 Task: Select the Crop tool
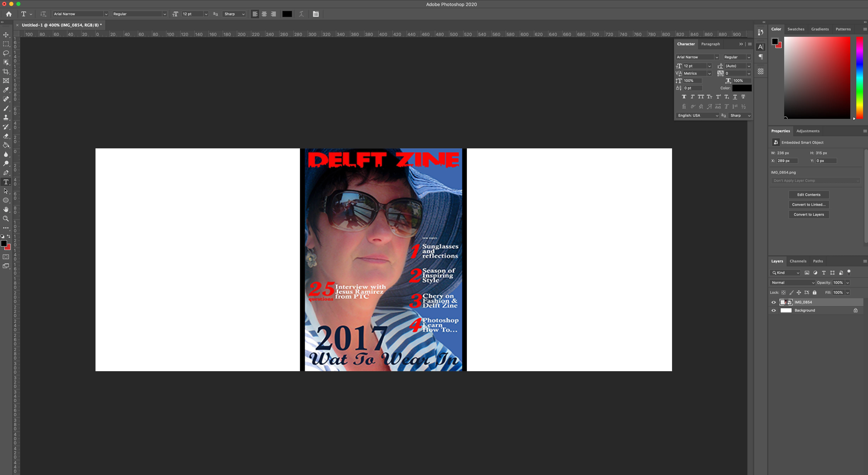click(x=6, y=71)
